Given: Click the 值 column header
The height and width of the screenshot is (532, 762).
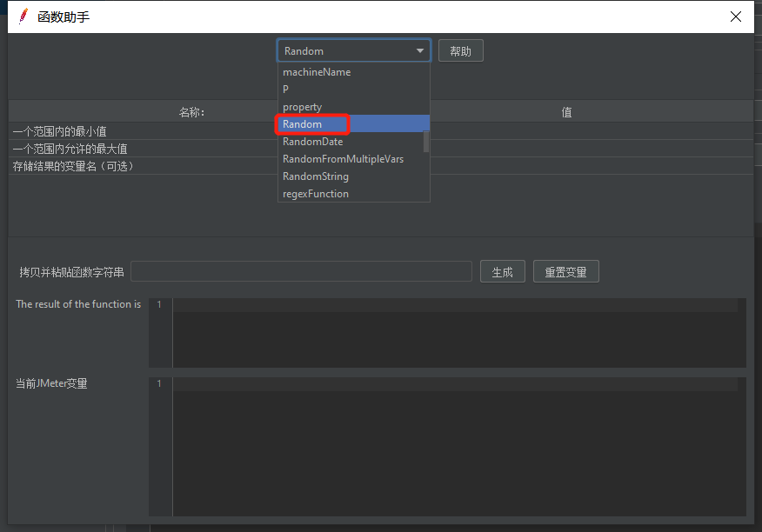Looking at the screenshot, I should pyautogui.click(x=566, y=112).
